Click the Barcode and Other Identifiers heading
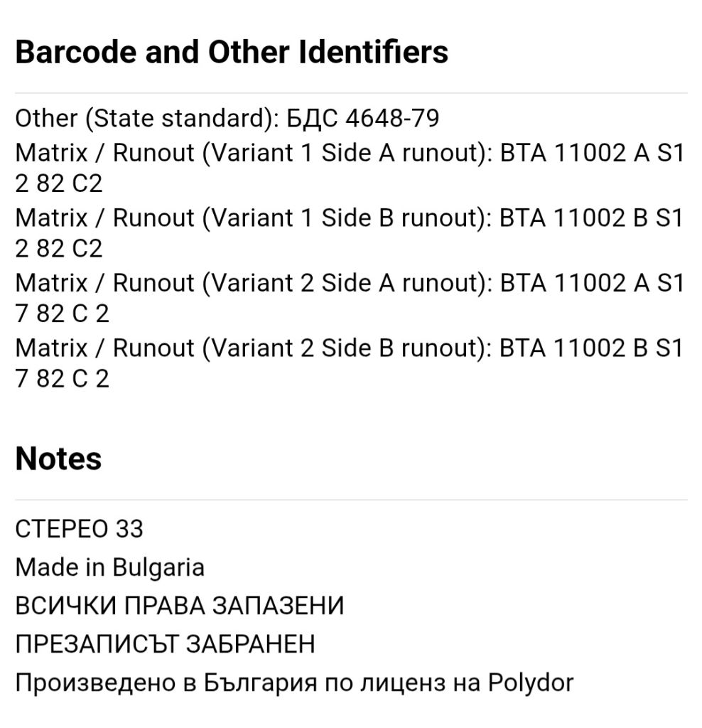702x728 pixels. [232, 51]
